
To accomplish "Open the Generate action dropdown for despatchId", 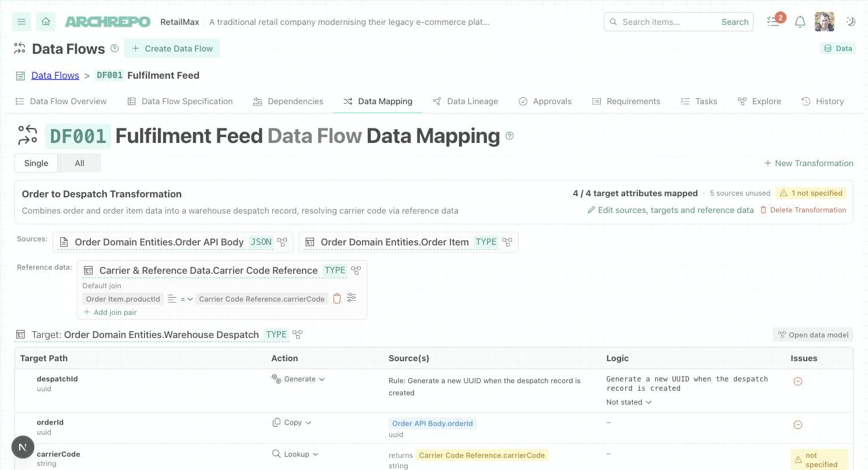I will click(x=298, y=379).
